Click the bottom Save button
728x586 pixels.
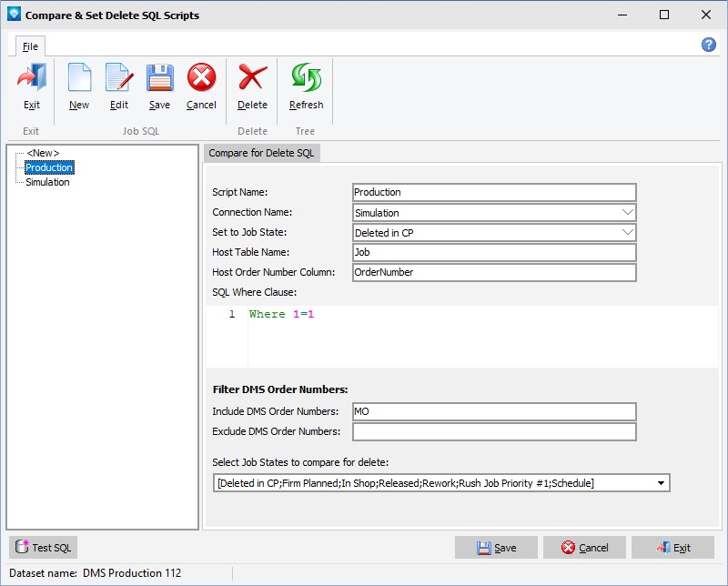[496, 548]
